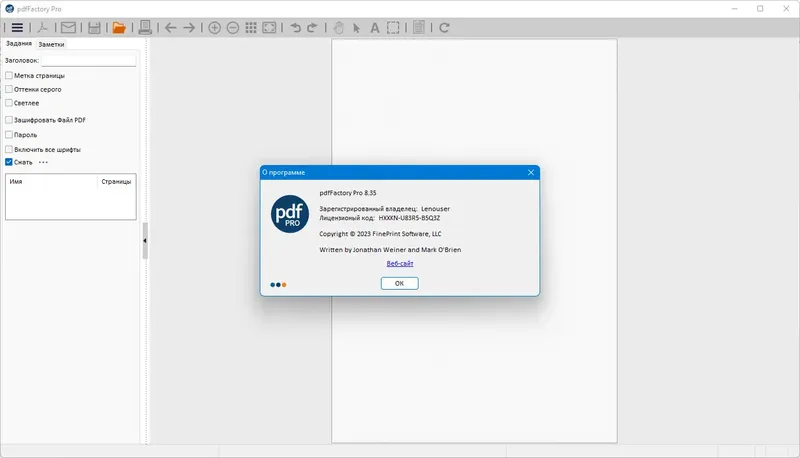
Task: Switch to the Задания tab
Action: (x=19, y=44)
